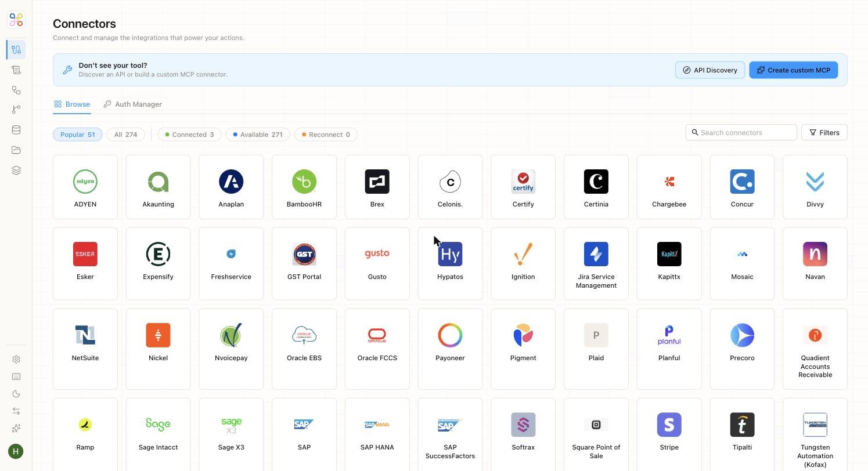Click the Nickel connector icon
This screenshot has height=471, width=868.
tap(158, 335)
